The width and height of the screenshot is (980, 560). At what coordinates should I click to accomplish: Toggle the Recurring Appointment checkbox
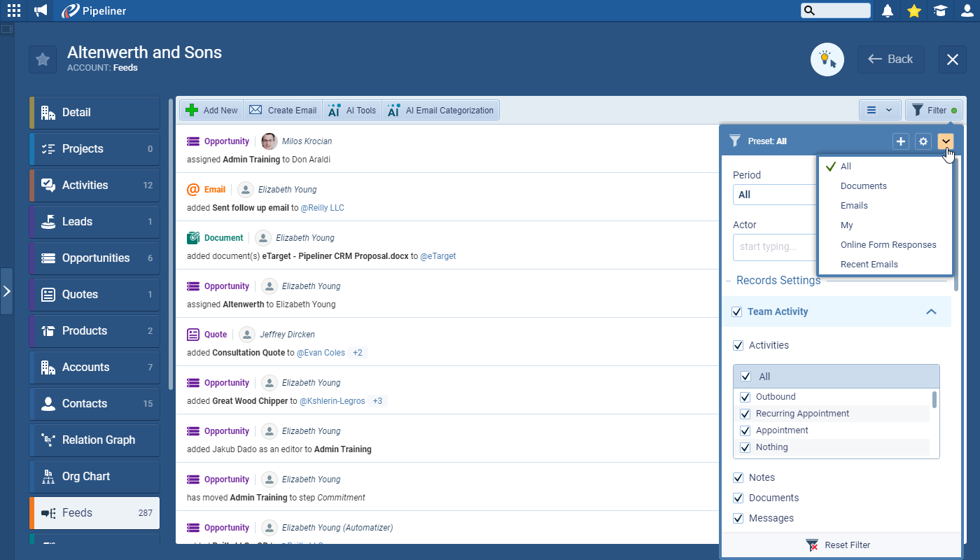(x=745, y=414)
